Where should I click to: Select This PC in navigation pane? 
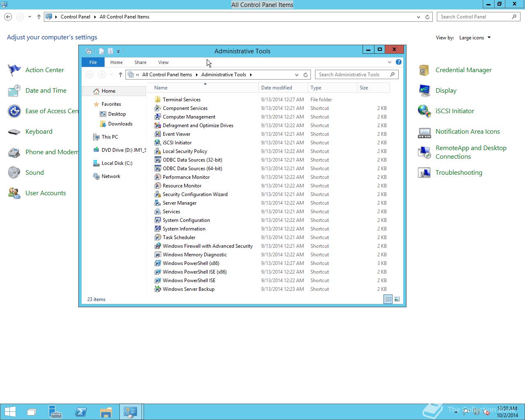click(x=110, y=137)
